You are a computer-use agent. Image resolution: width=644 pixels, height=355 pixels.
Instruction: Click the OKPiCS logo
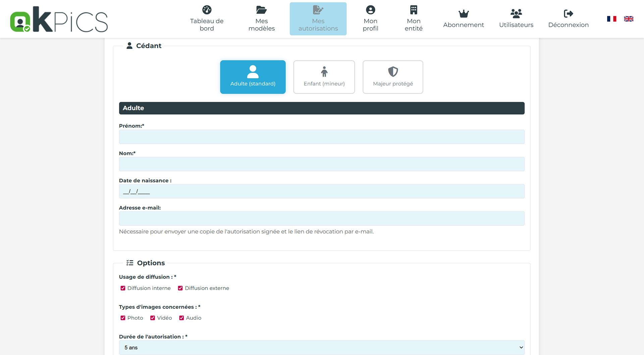point(59,19)
